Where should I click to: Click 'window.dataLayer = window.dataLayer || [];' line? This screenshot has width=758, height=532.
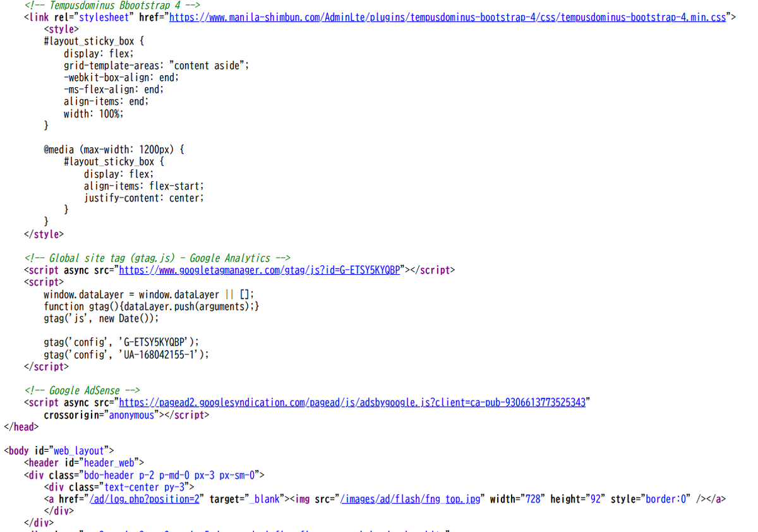click(x=149, y=294)
